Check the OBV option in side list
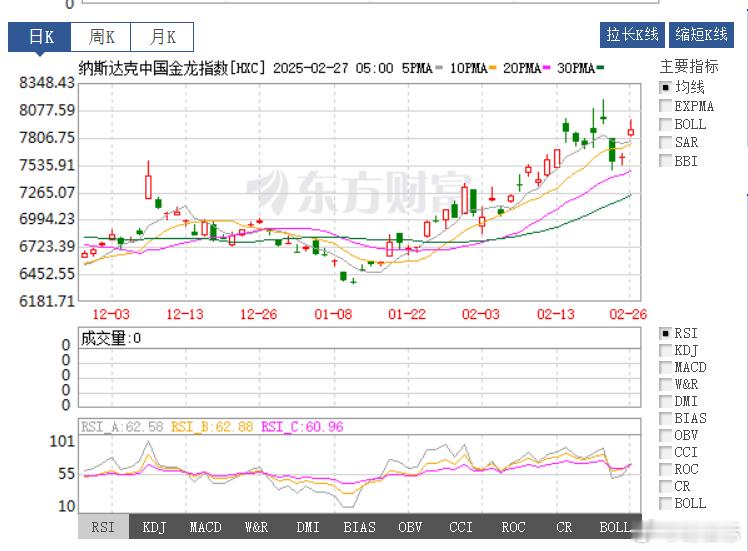 coord(665,435)
